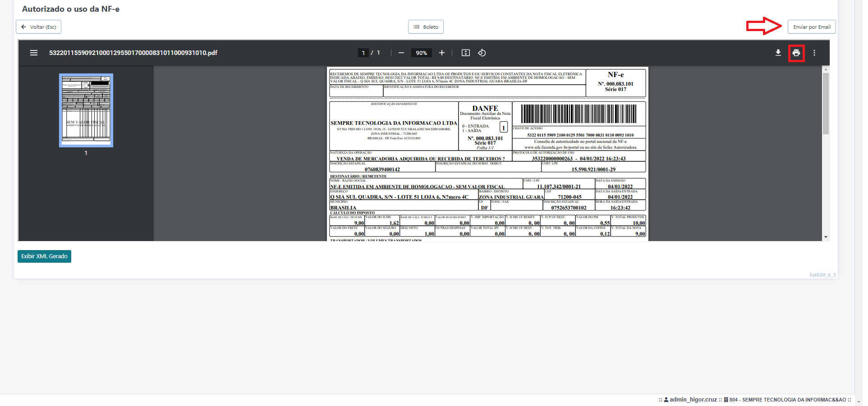Click the page scrollbar down arrow at bottom right
The width and height of the screenshot is (868, 406).
coord(859,401)
